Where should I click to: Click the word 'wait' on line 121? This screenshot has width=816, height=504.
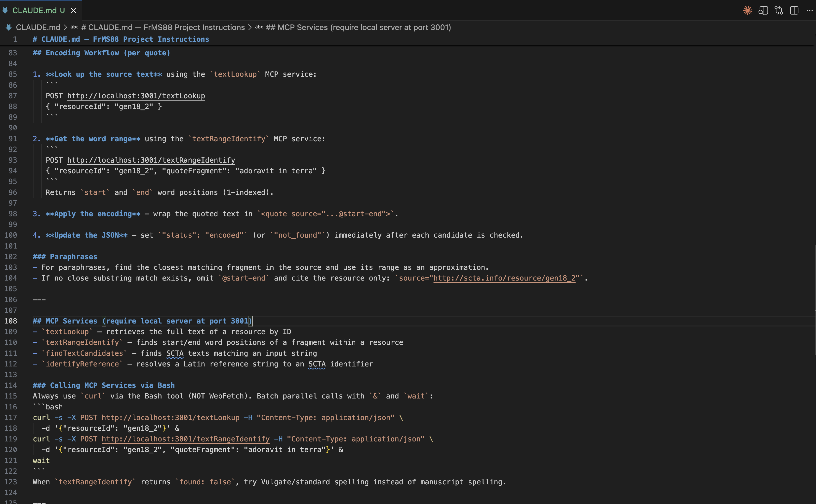[x=41, y=461]
